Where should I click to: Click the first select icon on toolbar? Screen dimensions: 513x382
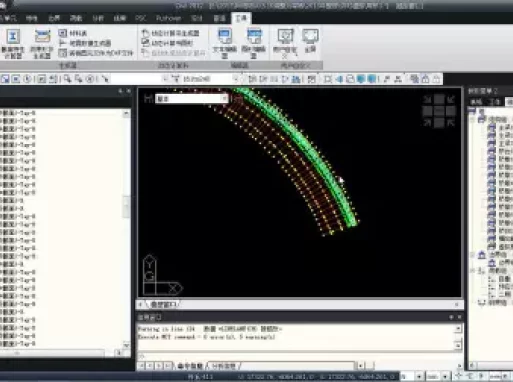pos(5,79)
